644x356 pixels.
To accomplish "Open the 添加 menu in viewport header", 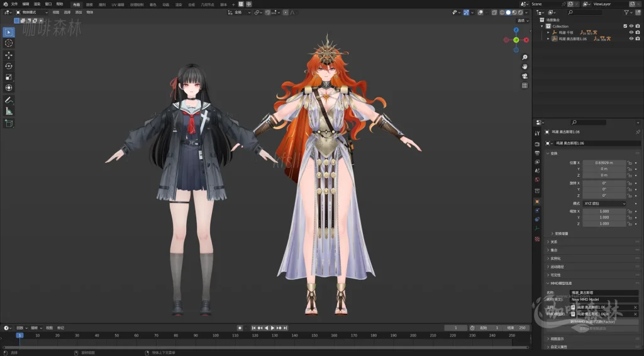I will click(x=79, y=13).
